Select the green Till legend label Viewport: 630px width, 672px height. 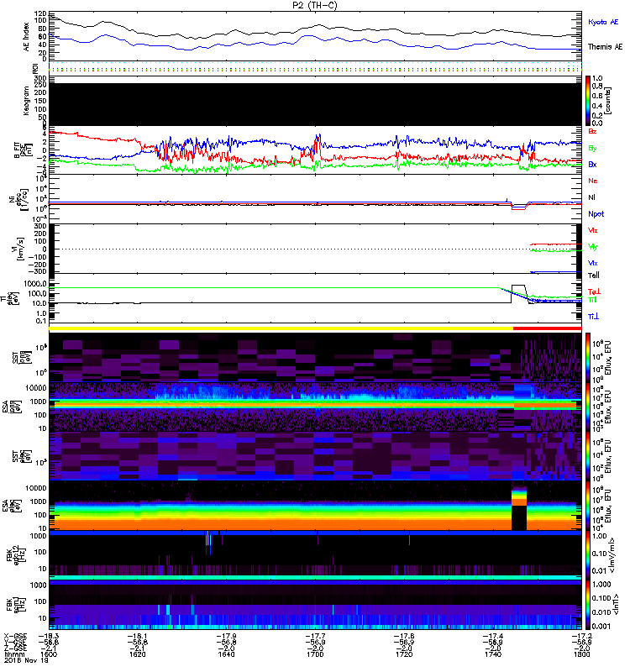click(x=592, y=300)
